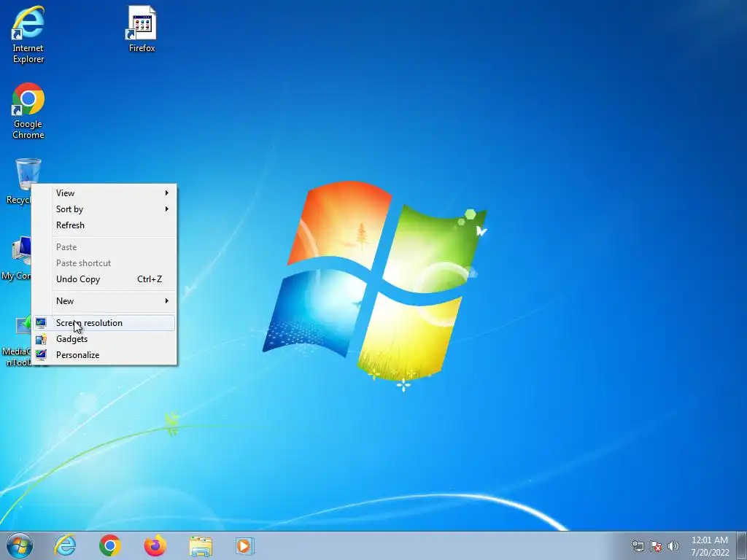Select Google Chrome desktop icon
Image resolution: width=747 pixels, height=560 pixels.
[28, 111]
